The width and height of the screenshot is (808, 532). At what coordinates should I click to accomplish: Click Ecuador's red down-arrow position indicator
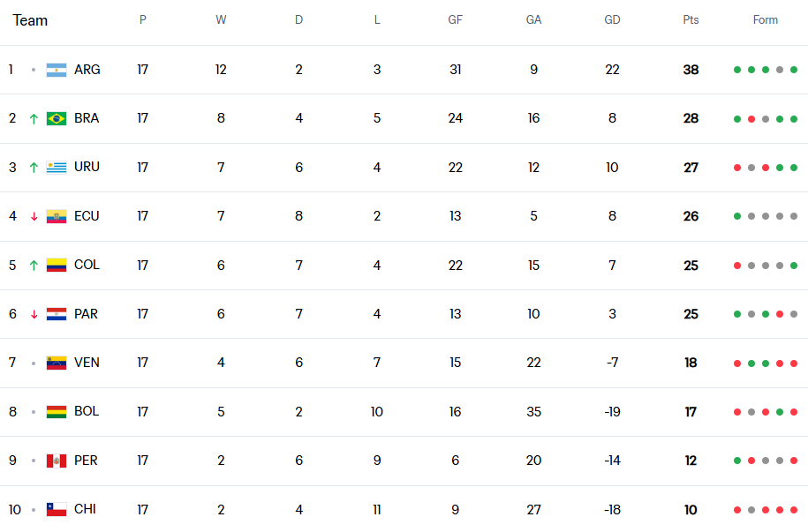[34, 216]
